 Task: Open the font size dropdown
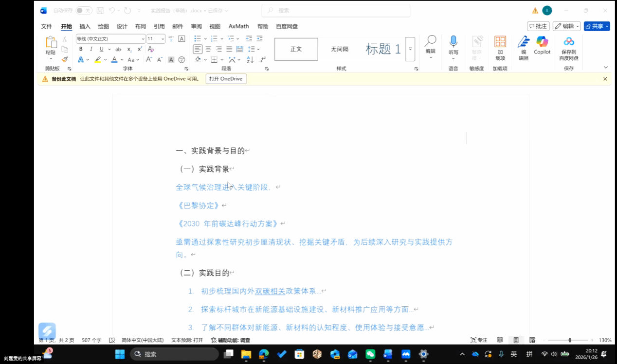[x=163, y=39]
